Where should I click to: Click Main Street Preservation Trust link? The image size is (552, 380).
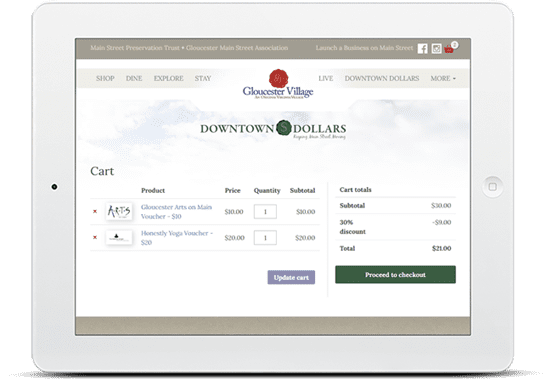135,48
